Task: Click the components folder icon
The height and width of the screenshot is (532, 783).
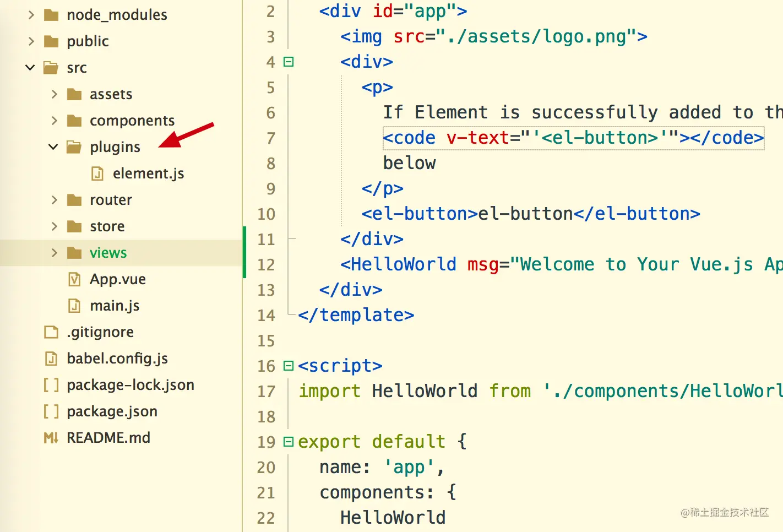Action: (x=74, y=121)
